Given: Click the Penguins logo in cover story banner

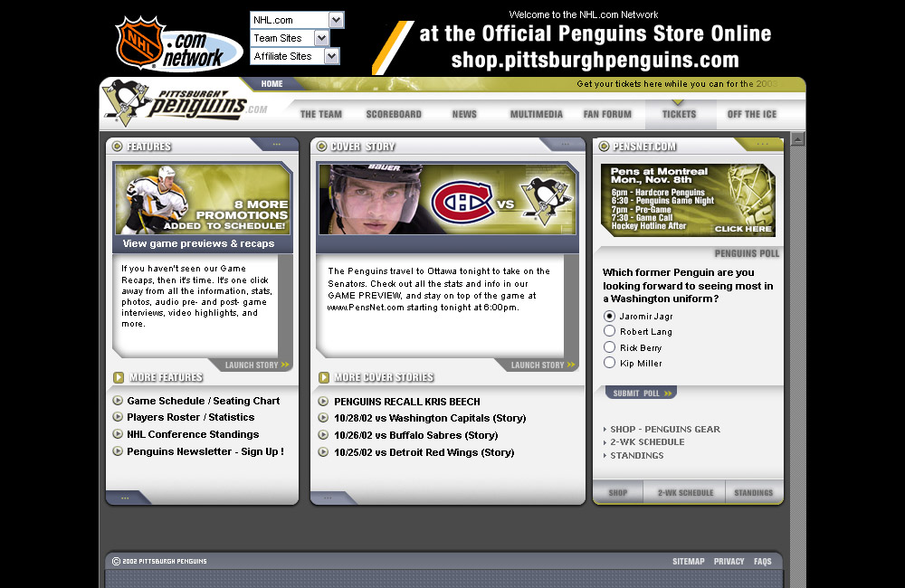Looking at the screenshot, I should coord(546,201).
